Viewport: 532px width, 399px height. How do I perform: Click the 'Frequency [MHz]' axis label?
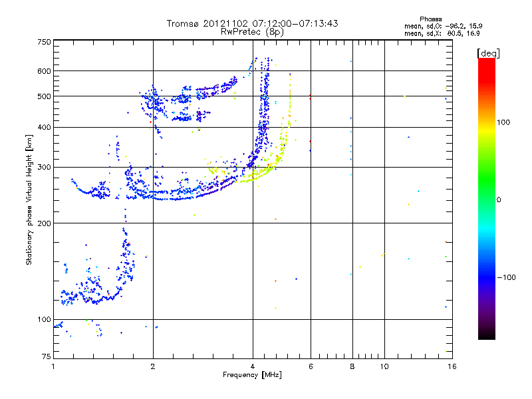pyautogui.click(x=252, y=375)
